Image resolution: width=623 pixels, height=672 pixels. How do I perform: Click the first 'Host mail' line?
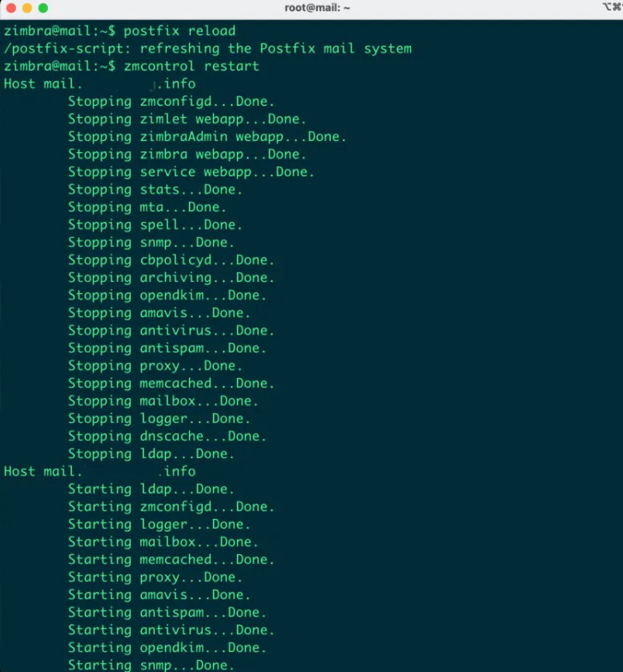tap(99, 84)
